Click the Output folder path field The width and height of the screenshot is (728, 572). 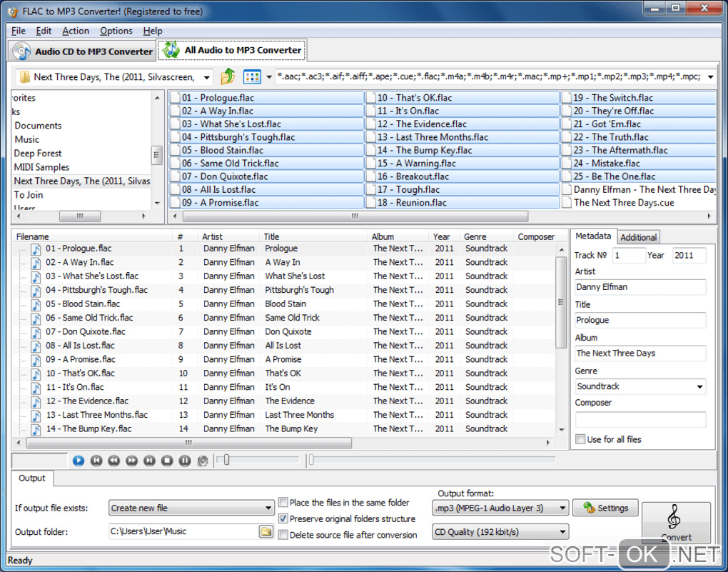[x=184, y=531]
